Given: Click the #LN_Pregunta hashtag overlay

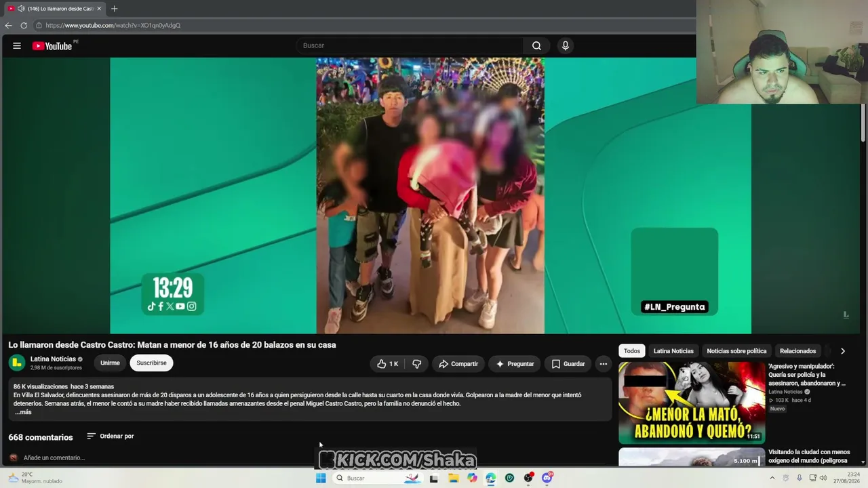Looking at the screenshot, I should pyautogui.click(x=675, y=307).
